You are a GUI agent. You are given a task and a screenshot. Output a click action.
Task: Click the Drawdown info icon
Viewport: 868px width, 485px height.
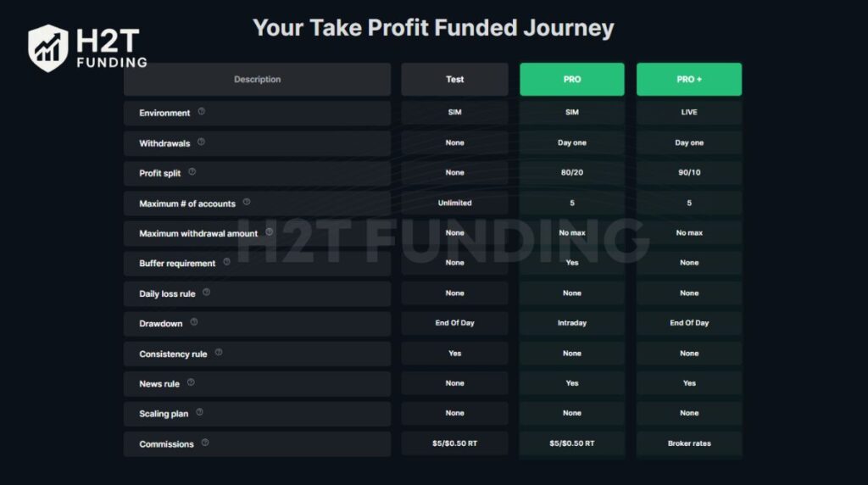tap(193, 323)
